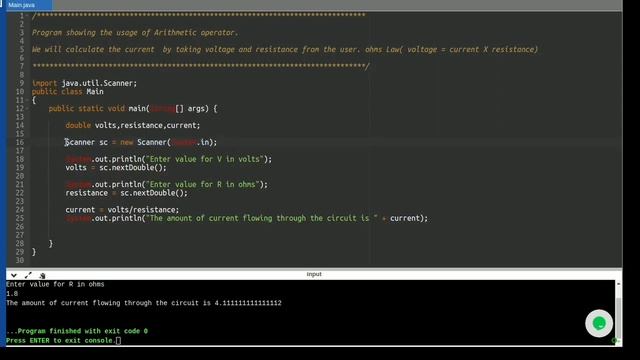Click line number 30 in the gutter

point(20,260)
